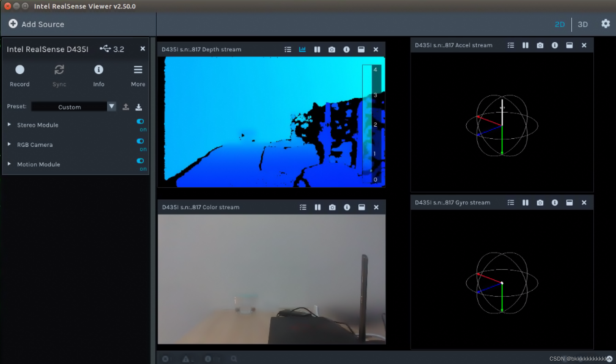Click the Accel stream sphere view
This screenshot has height=364, width=616.
point(502,125)
